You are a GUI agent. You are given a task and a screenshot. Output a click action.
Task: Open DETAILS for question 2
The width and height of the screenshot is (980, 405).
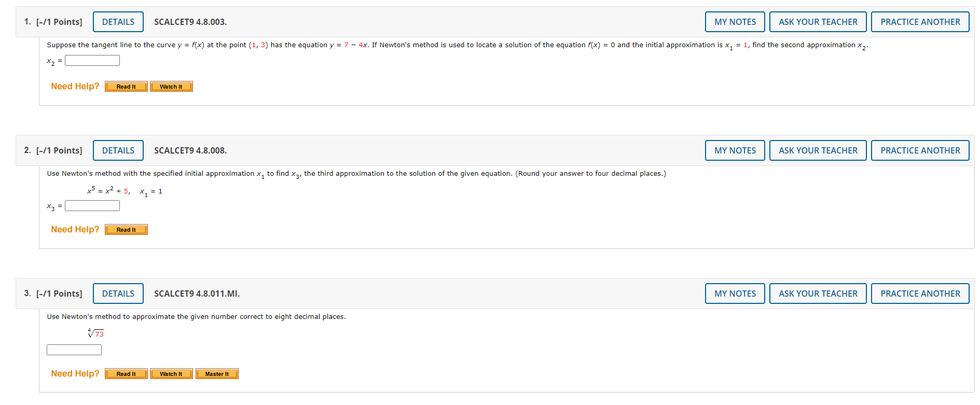coord(118,150)
